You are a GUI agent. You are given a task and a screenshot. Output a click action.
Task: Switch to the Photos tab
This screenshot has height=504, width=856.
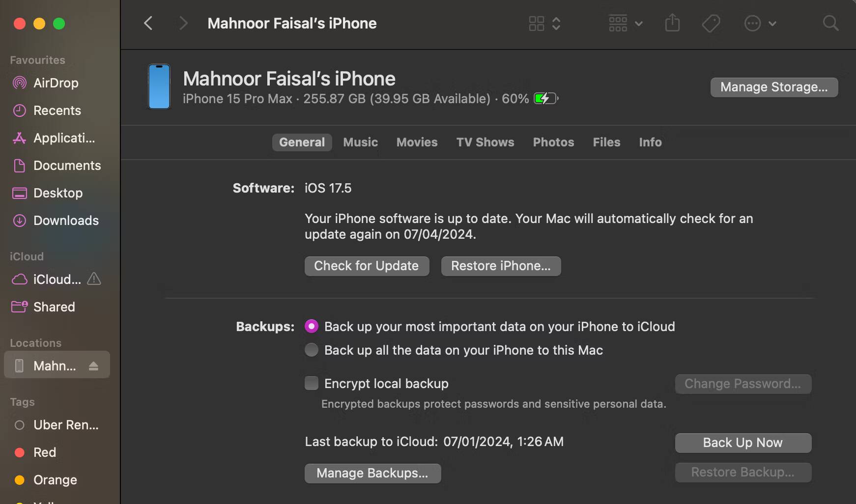[x=553, y=142]
